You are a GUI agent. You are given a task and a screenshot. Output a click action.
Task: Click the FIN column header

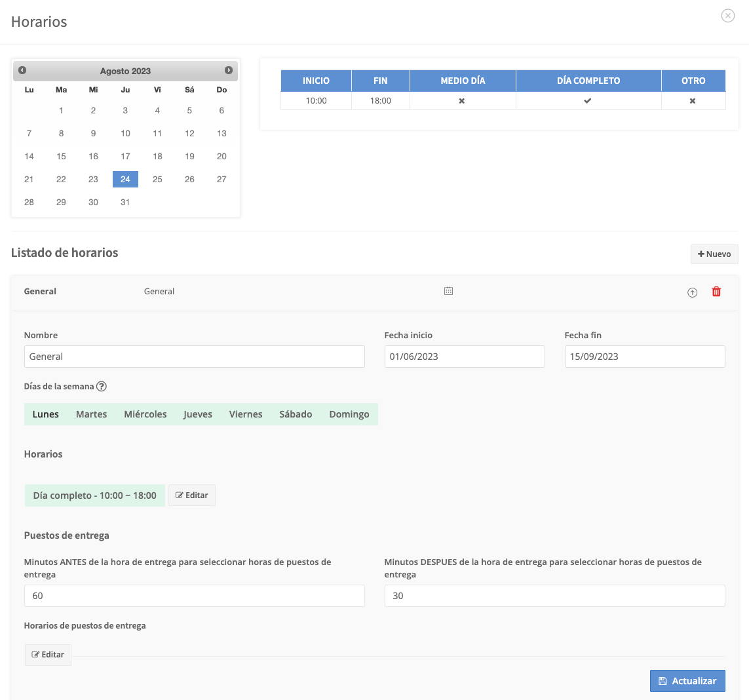coord(381,81)
